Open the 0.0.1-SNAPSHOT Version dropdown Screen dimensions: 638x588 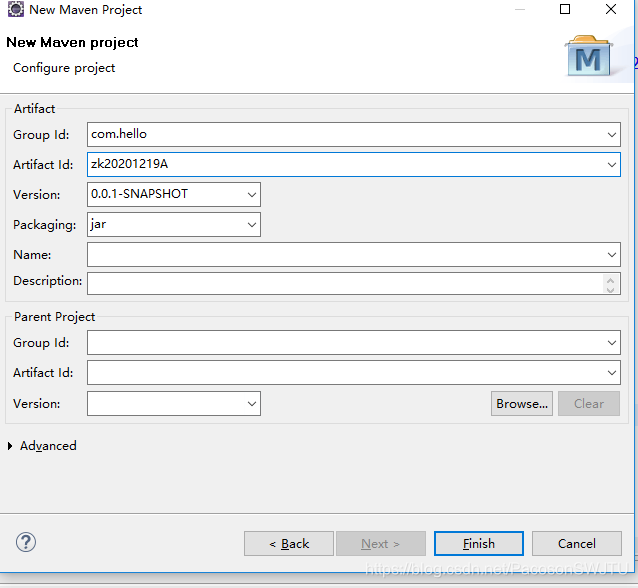252,195
